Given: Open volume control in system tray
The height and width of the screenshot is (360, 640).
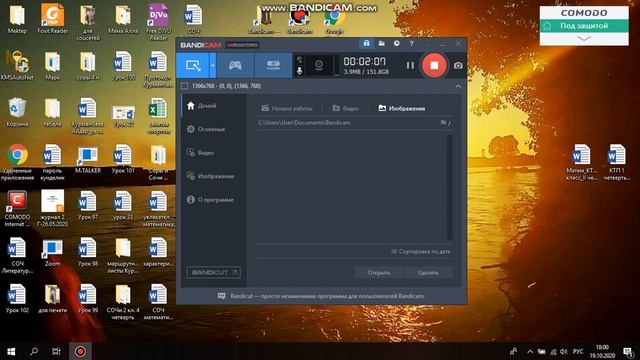Looking at the screenshot, I should pyautogui.click(x=564, y=351).
